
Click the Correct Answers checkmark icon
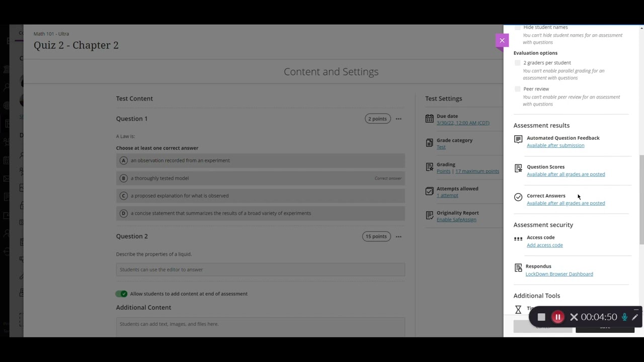tap(518, 197)
